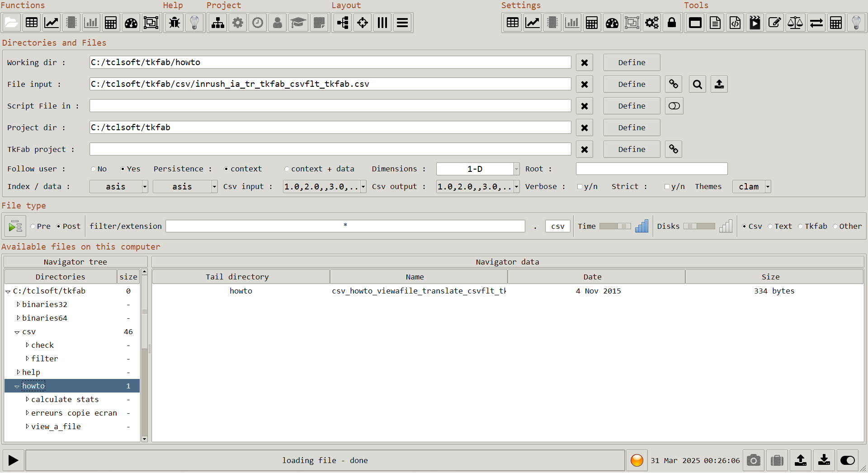This screenshot has height=473, width=868.
Task: Click the Name column header
Action: pyautogui.click(x=415, y=277)
